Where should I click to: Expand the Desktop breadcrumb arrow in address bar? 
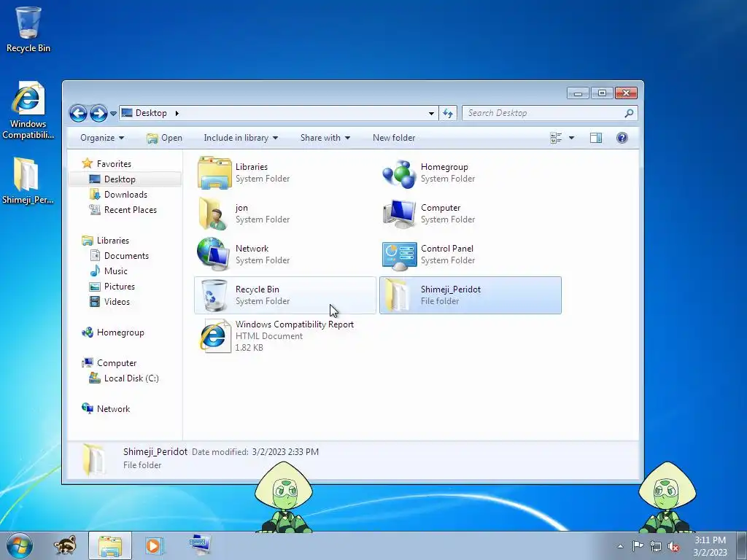click(x=177, y=113)
